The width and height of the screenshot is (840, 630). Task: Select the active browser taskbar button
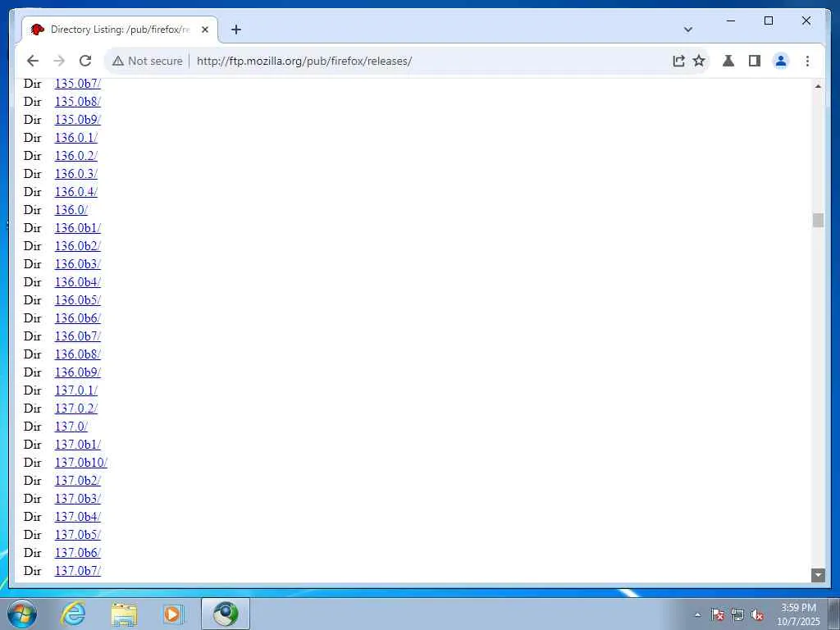click(226, 614)
